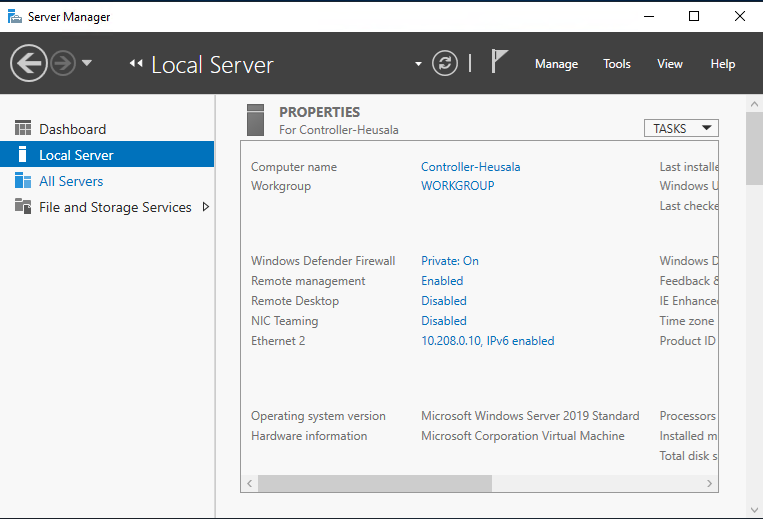This screenshot has height=519, width=763.
Task: Open Ethernet 2 address 10.208.0.10 link
Action: click(488, 340)
